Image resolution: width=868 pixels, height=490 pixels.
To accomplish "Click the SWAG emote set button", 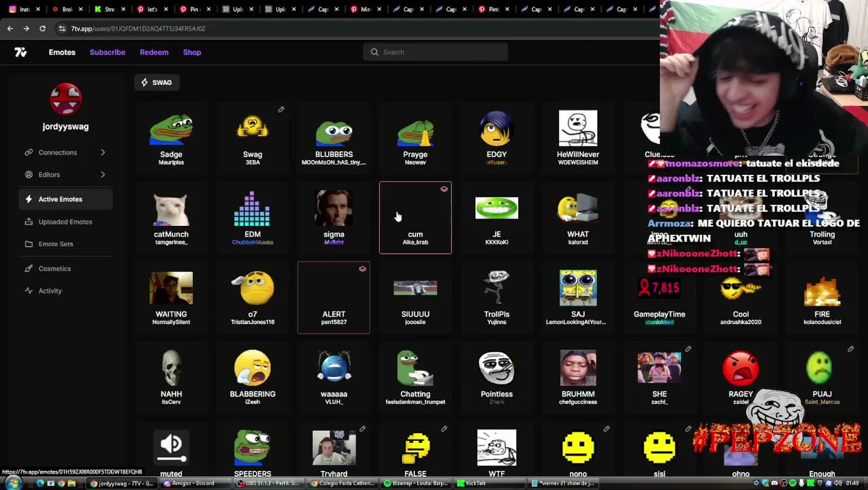I will pos(157,82).
